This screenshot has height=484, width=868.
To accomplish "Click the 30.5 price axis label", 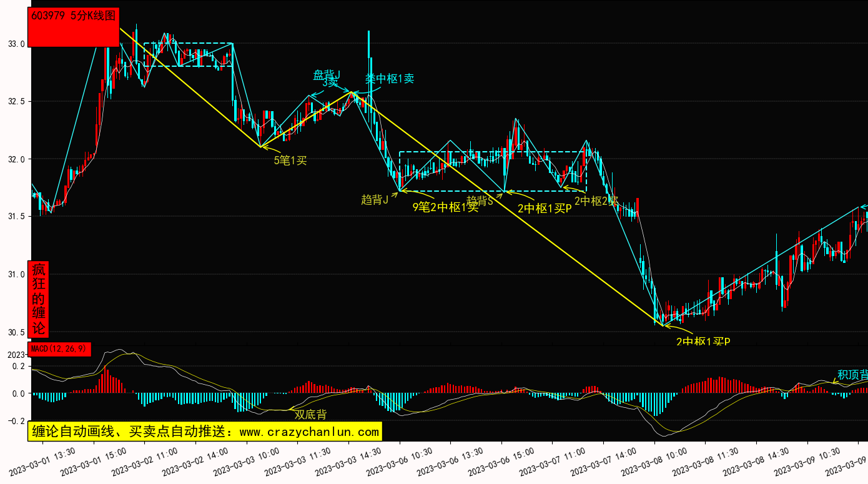I will pos(16,332).
